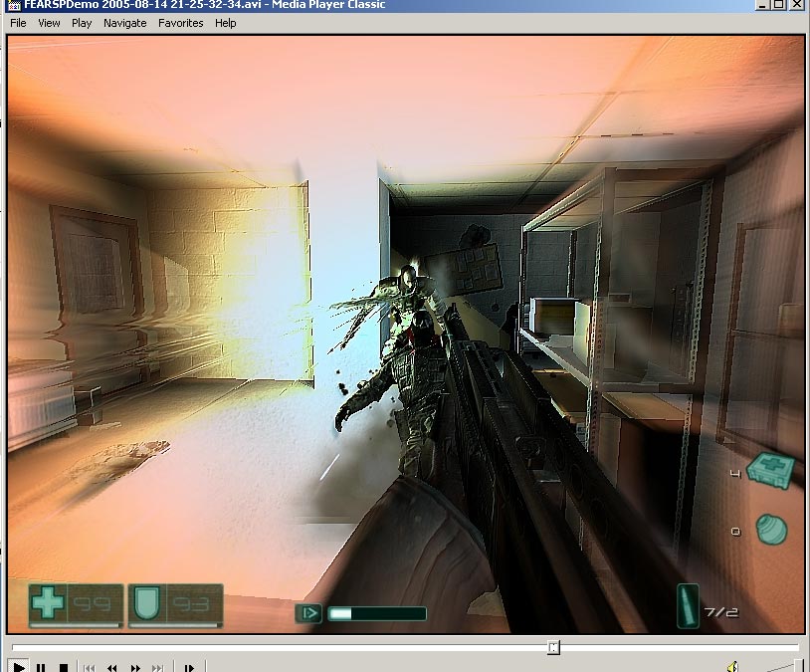The width and height of the screenshot is (810, 672).
Task: Click the volume slider beside the speaker
Action: tap(785, 666)
